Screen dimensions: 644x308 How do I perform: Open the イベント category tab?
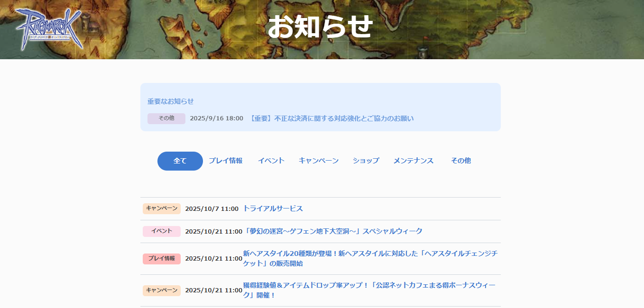pos(271,161)
